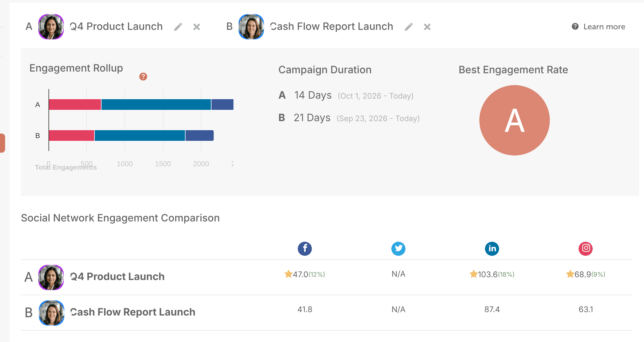Click the 103.6 LinkedIn value for campaign A
The image size is (644, 342).
pyautogui.click(x=488, y=274)
